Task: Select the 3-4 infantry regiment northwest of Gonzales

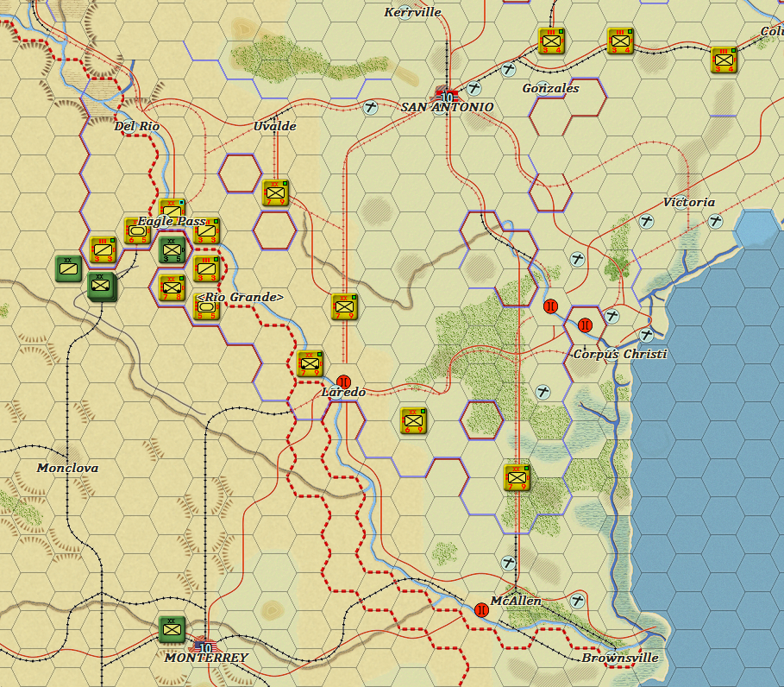Action: point(551,41)
